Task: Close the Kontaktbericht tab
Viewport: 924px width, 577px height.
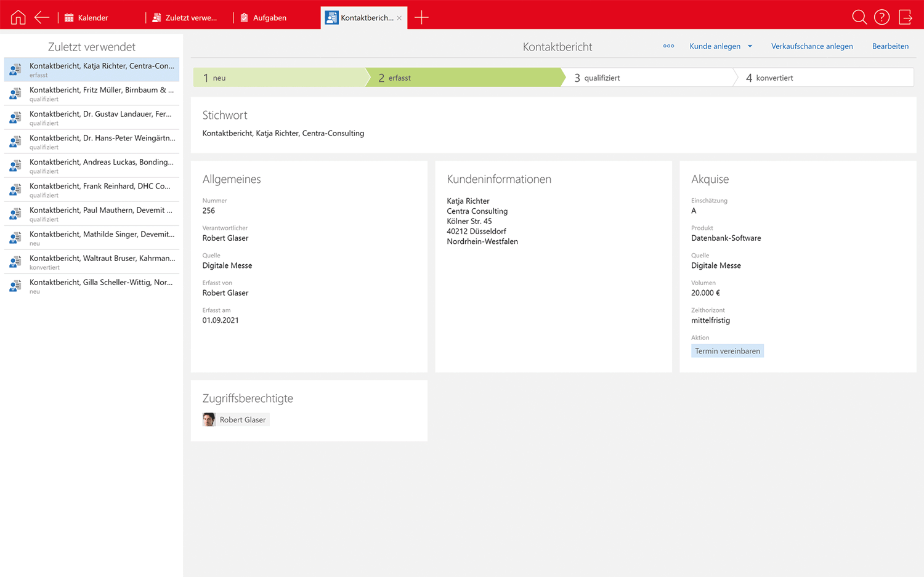Action: pyautogui.click(x=399, y=18)
